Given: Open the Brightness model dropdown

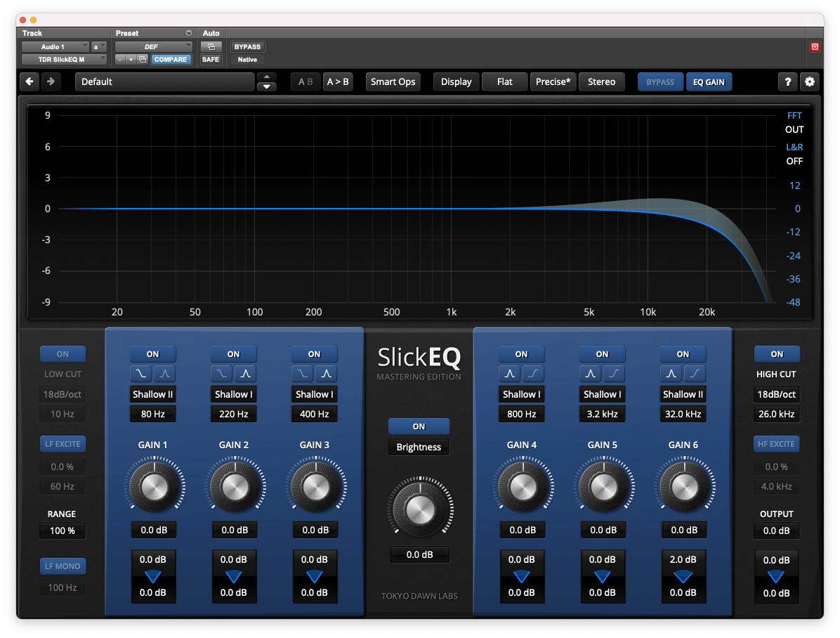Looking at the screenshot, I should pos(419,447).
